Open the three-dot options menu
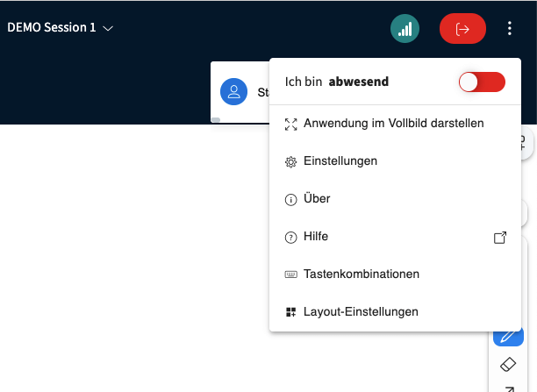Image resolution: width=537 pixels, height=392 pixels. tap(510, 29)
